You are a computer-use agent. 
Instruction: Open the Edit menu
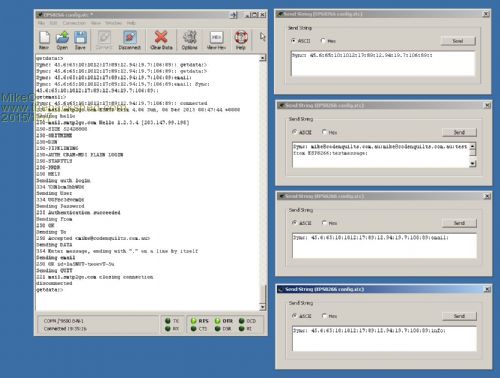[x=53, y=23]
